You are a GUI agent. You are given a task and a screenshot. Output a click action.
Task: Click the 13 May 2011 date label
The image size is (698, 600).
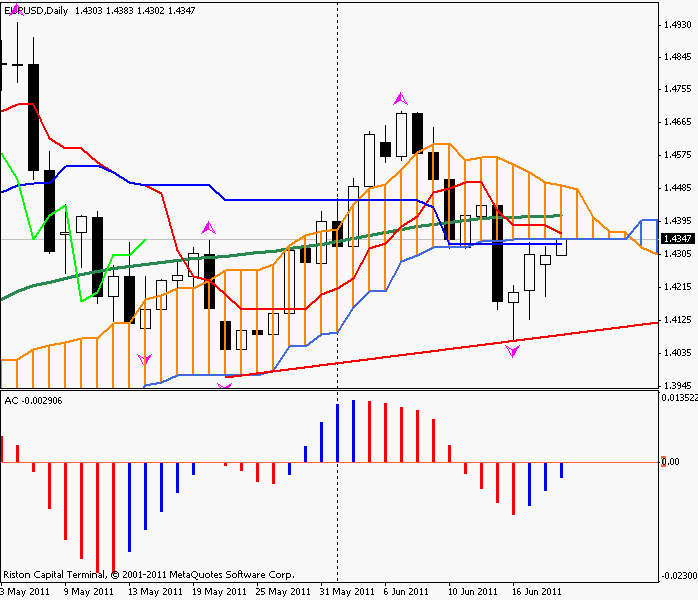[x=155, y=592]
